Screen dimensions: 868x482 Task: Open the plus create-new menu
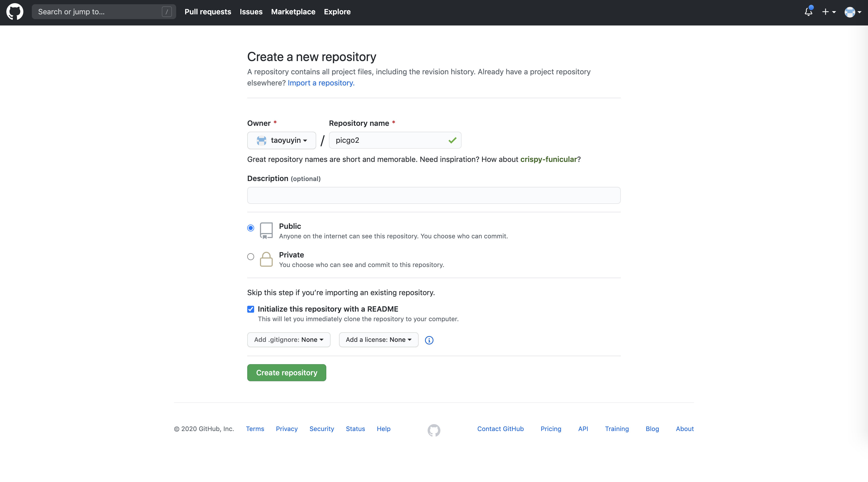pyautogui.click(x=828, y=12)
